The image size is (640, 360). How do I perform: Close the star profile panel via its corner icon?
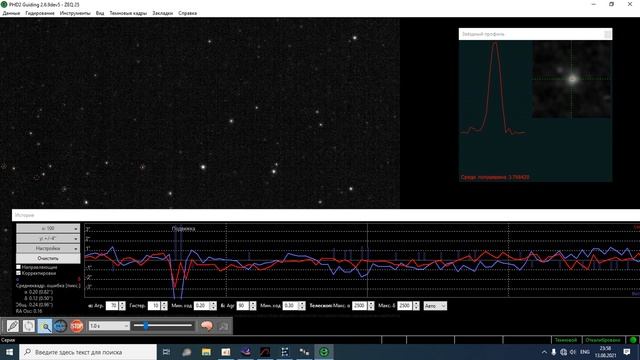607,34
